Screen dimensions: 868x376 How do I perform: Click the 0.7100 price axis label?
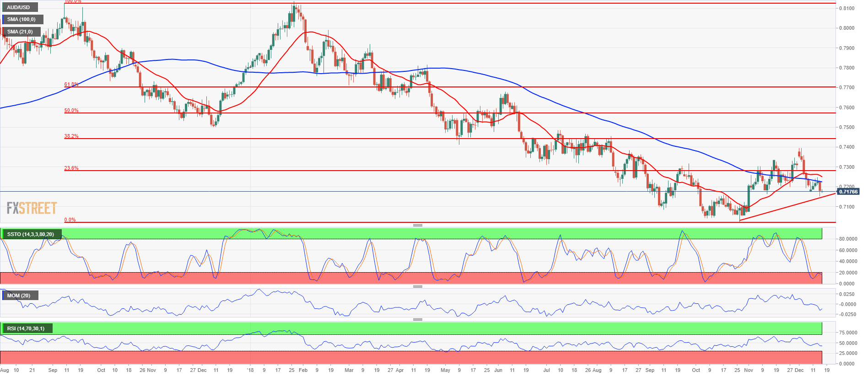[846, 207]
